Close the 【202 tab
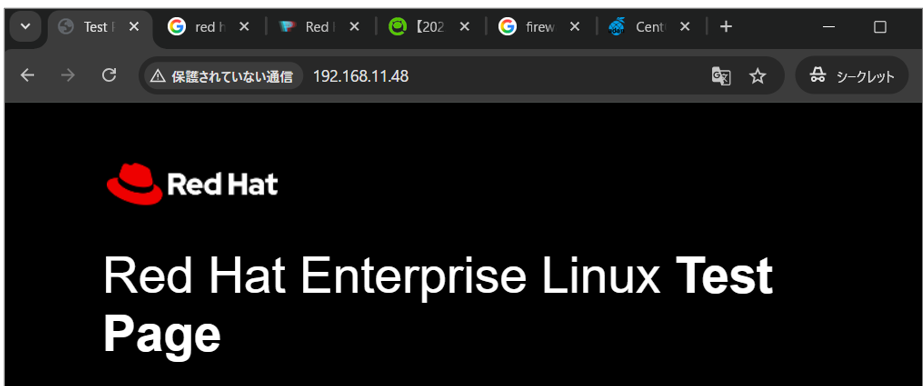Image resolution: width=923 pixels, height=386 pixels. point(464,27)
